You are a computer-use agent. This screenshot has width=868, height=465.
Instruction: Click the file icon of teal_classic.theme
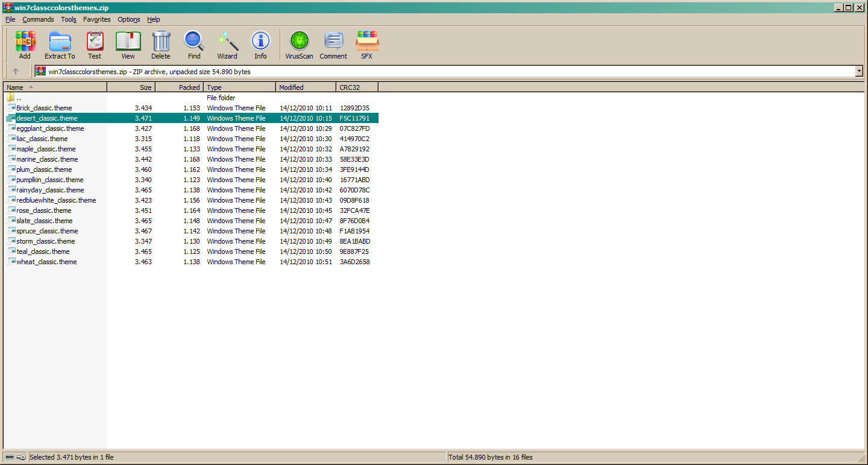[x=11, y=251]
